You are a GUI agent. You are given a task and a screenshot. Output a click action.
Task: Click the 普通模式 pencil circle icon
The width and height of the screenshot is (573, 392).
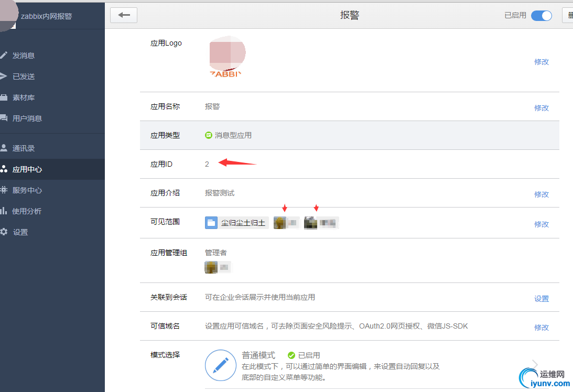click(220, 365)
